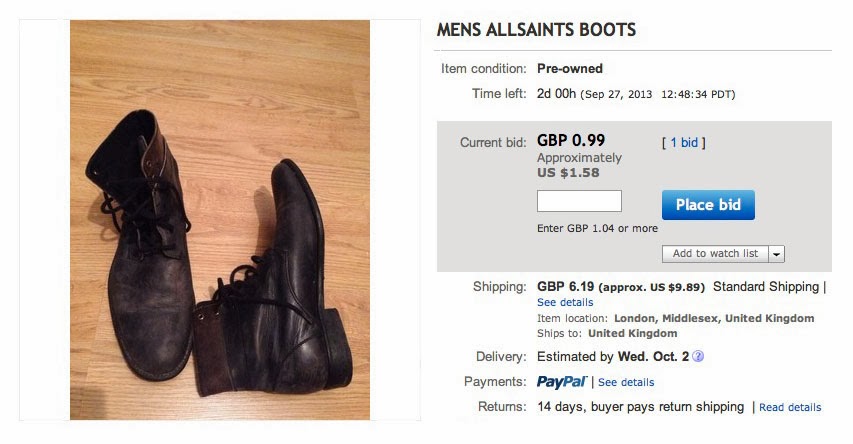
Task: Focus the bid amount input field
Action: [x=579, y=201]
